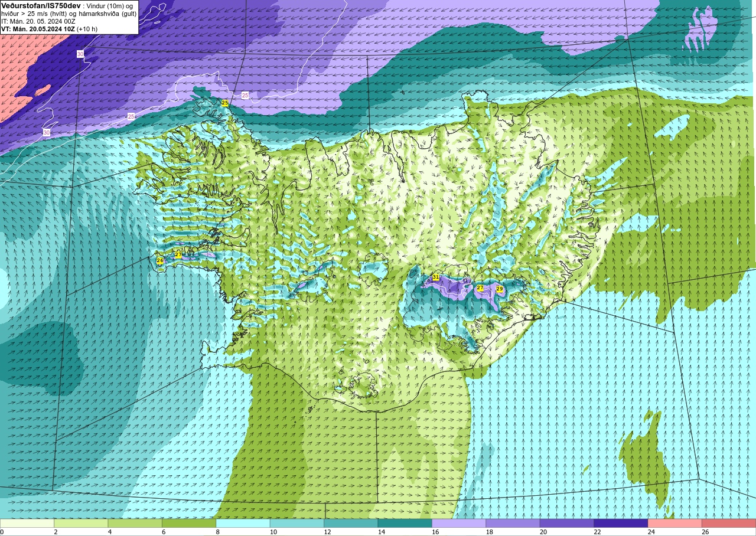Select the dark teal 14–16 m/s legend swatch
756x536 pixels.
[x=405, y=523]
